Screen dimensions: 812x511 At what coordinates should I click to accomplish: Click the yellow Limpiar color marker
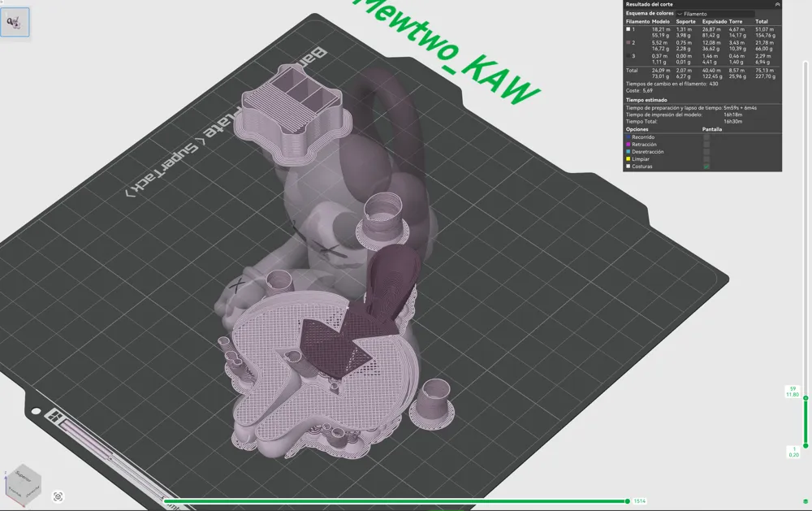click(628, 159)
